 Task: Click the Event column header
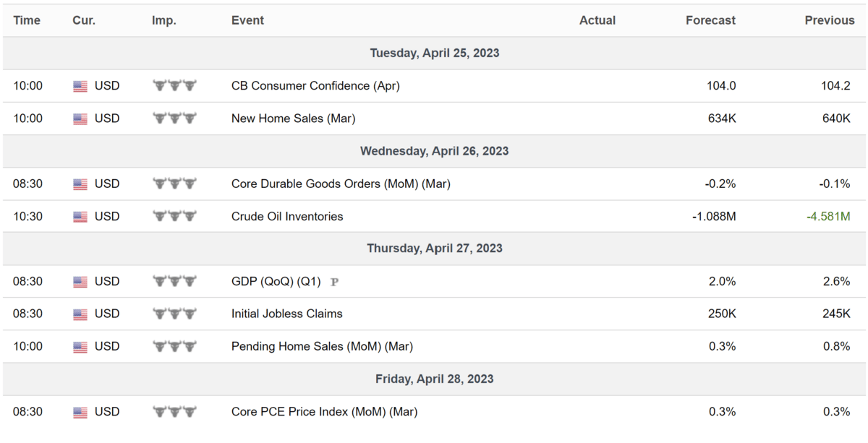point(247,20)
